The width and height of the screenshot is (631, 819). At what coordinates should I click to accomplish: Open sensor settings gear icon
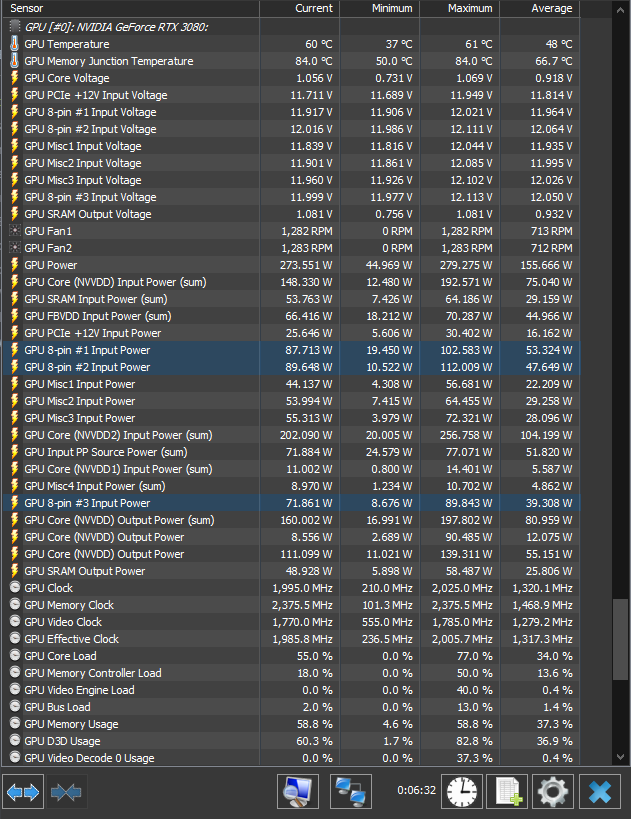[x=553, y=792]
